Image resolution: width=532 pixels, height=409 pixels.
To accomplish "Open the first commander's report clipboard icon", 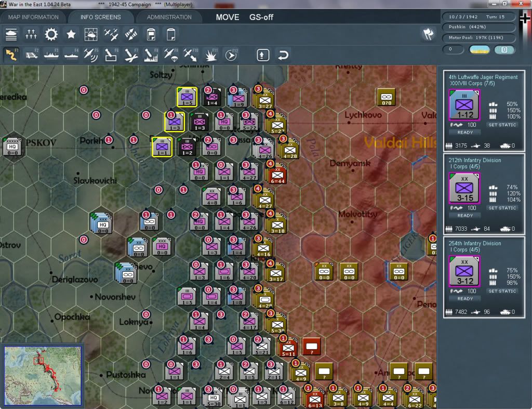I will [151, 34].
